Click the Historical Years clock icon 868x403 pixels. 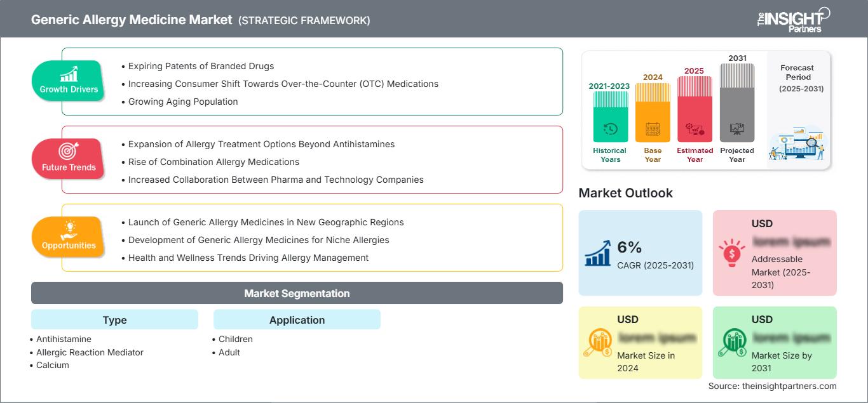610,129
